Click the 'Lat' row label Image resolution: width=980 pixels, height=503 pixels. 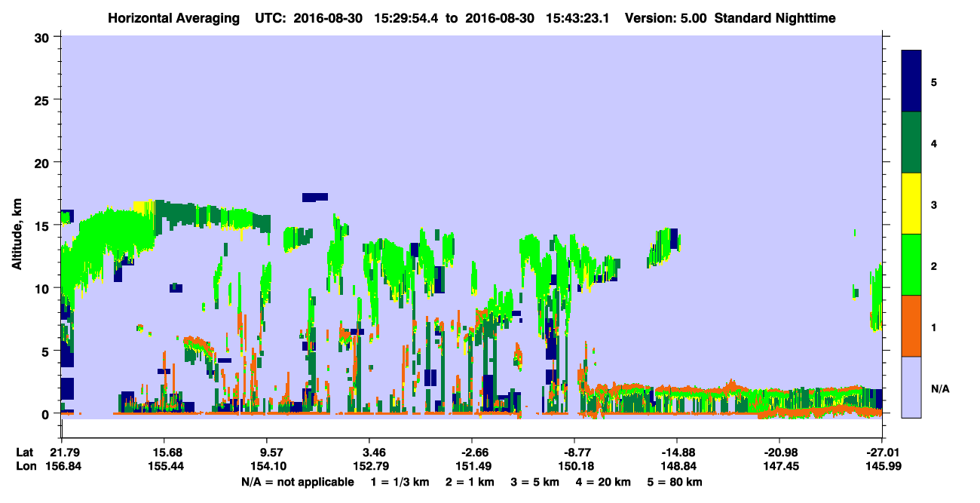pos(25,452)
